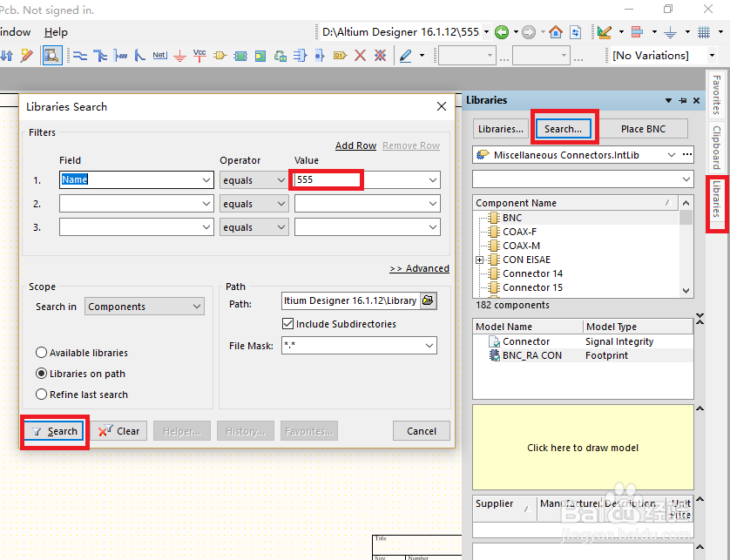Viewport: 730px width, 560px height.
Task: Select Connector 14 in component list
Action: [532, 273]
